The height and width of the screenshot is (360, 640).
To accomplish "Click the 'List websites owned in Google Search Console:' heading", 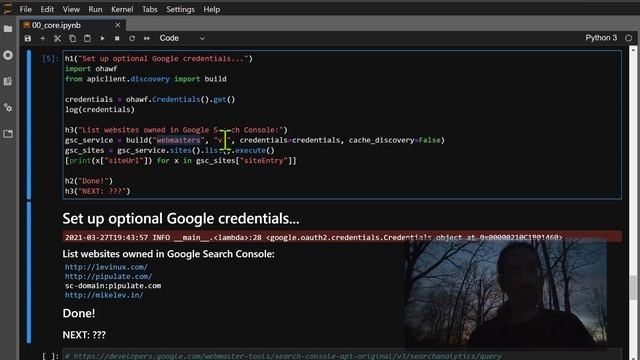I will [169, 254].
